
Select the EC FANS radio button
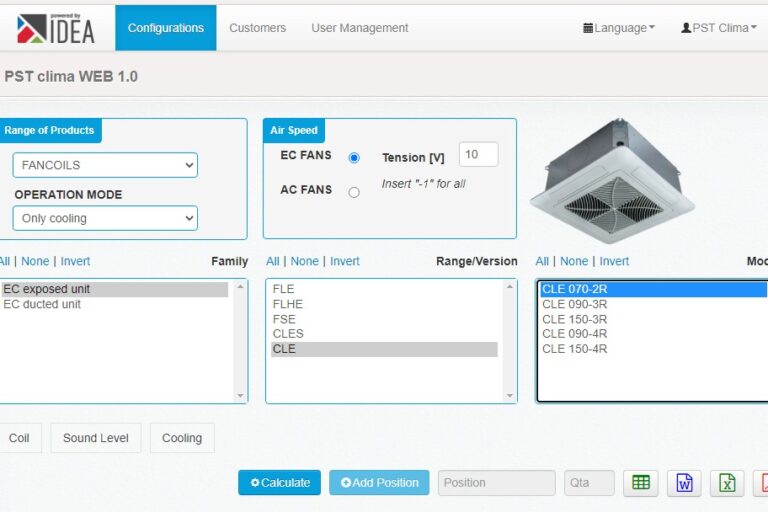354,158
